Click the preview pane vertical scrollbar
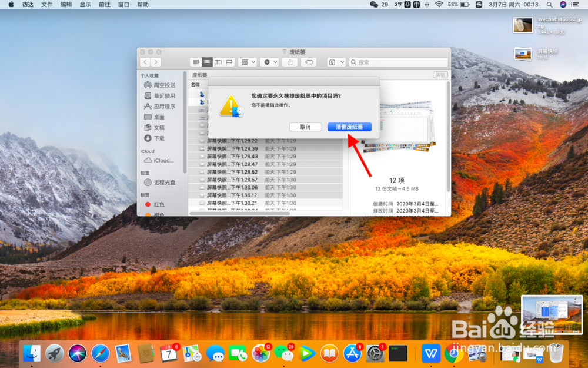Viewport: 588px width, 368px height. click(448, 137)
